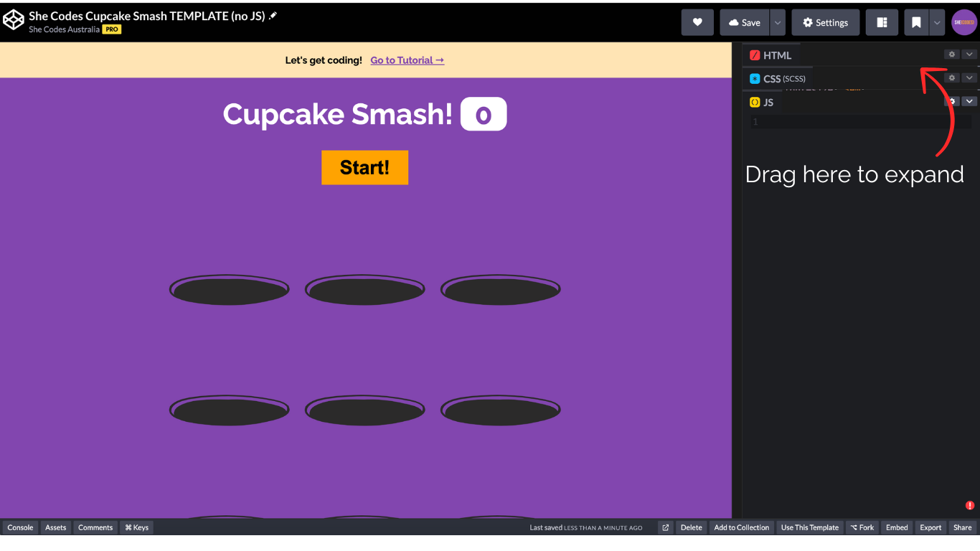Screen dimensions: 980x551
Task: Click the bookmark icon button
Action: (916, 23)
